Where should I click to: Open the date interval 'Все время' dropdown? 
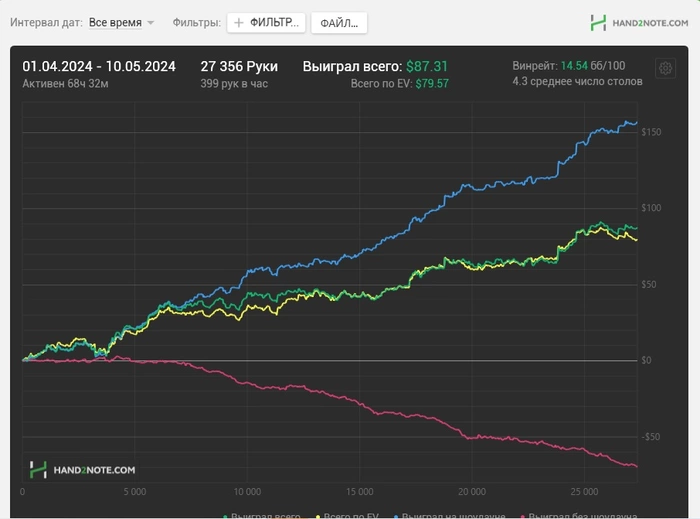click(x=121, y=22)
